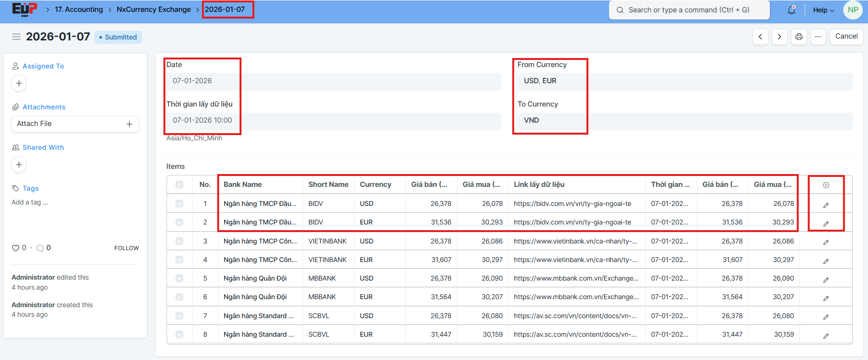
Task: Check the select-all header checkbox
Action: point(179,185)
